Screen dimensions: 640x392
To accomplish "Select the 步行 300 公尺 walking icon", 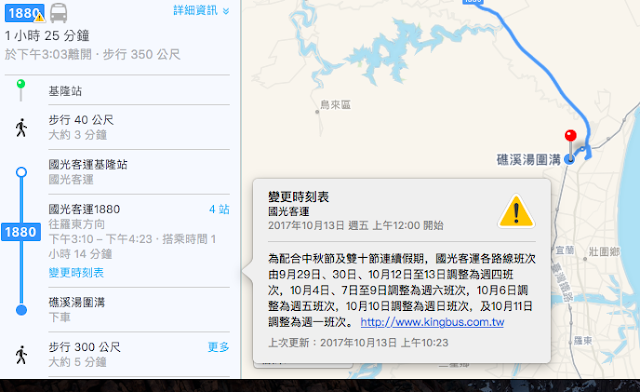I will 21,354.
